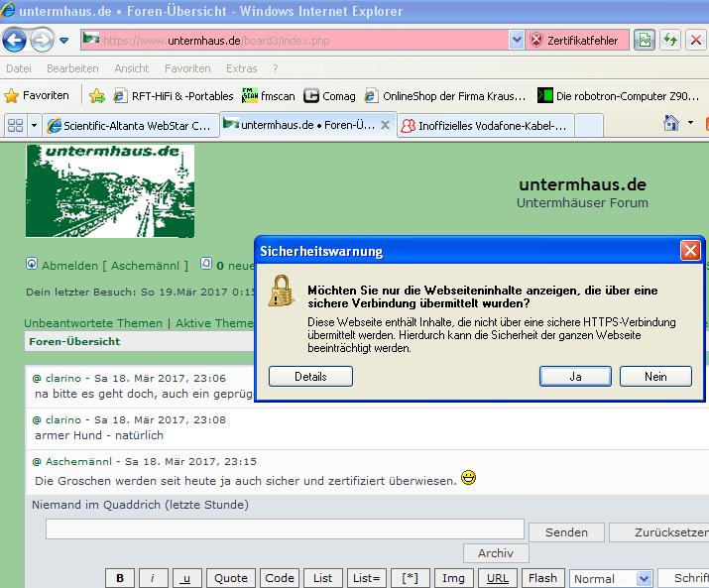Click the Zertifikatfehler certificate error badge
709x588 pixels.
coord(574,41)
